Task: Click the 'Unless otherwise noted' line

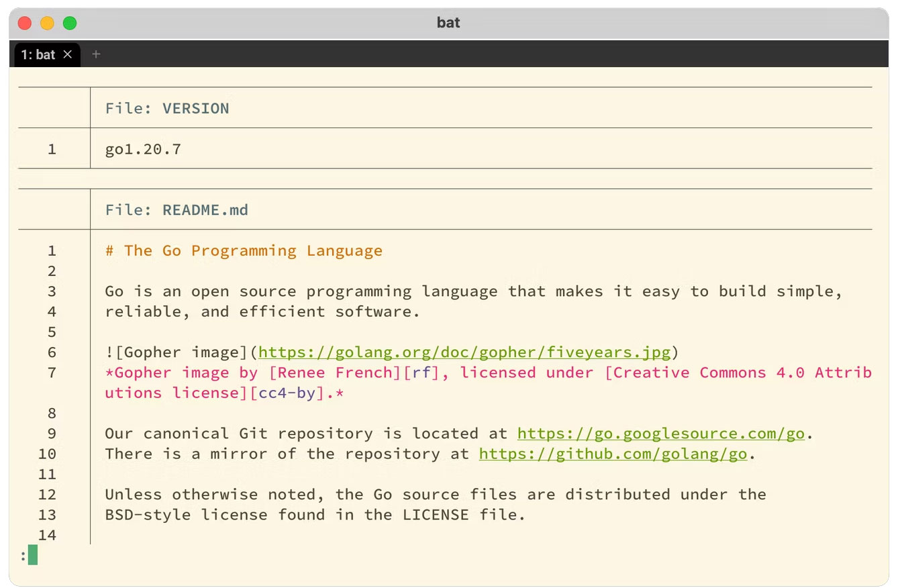Action: point(436,495)
